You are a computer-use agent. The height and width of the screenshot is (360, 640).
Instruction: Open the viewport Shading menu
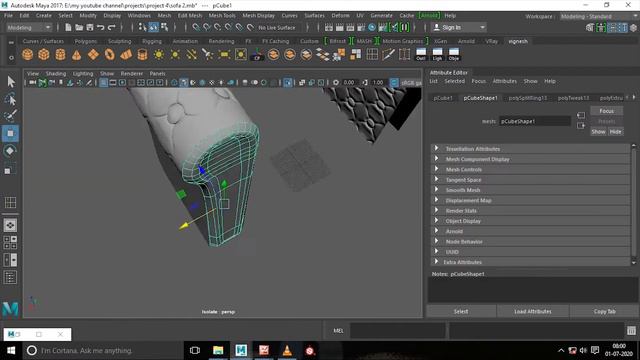click(x=56, y=73)
